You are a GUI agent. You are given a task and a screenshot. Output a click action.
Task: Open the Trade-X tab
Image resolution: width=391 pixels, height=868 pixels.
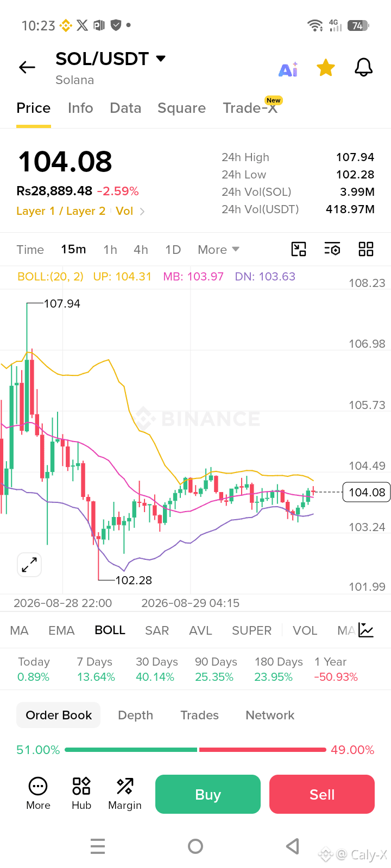[250, 108]
